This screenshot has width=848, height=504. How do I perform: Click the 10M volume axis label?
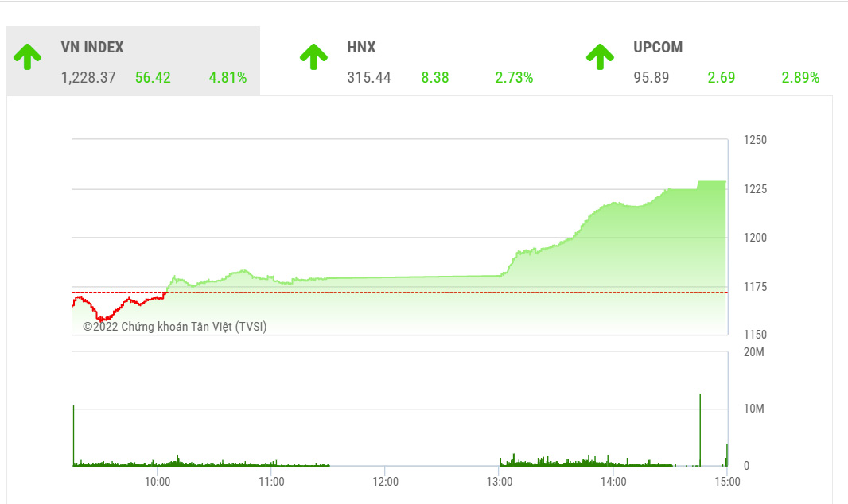[754, 409]
